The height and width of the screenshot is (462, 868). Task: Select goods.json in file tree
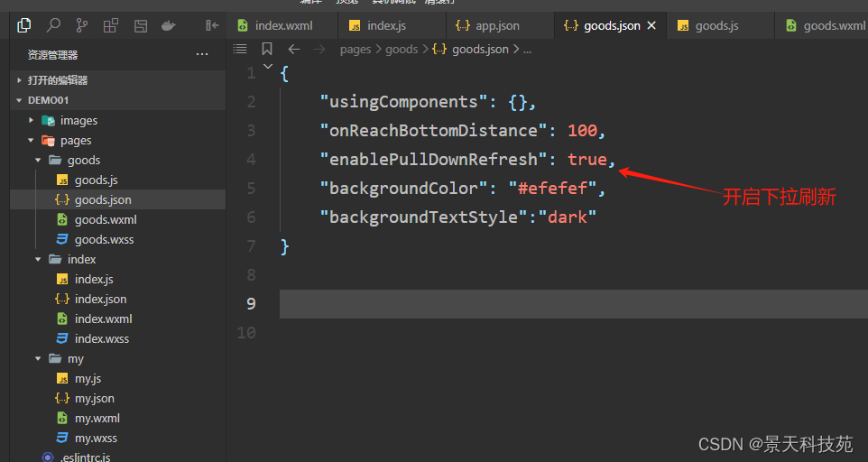click(x=117, y=199)
